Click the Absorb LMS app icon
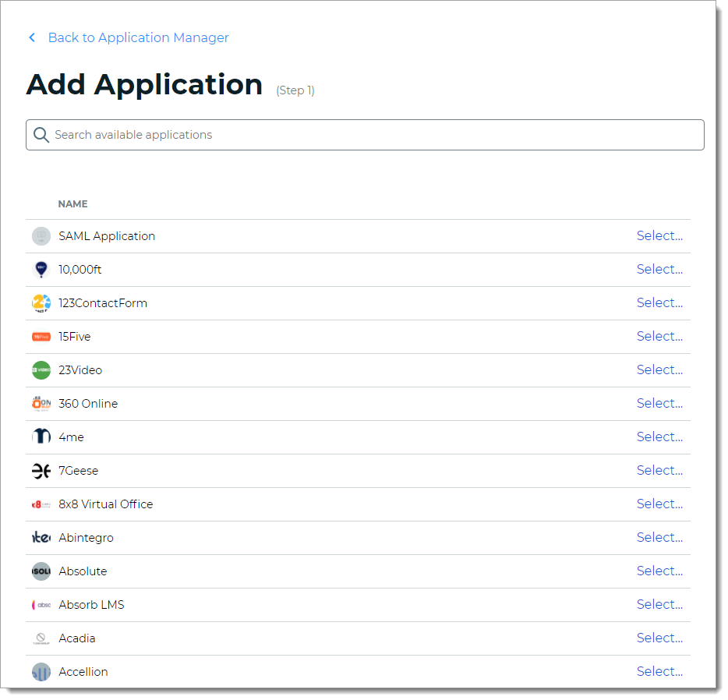 click(x=41, y=604)
